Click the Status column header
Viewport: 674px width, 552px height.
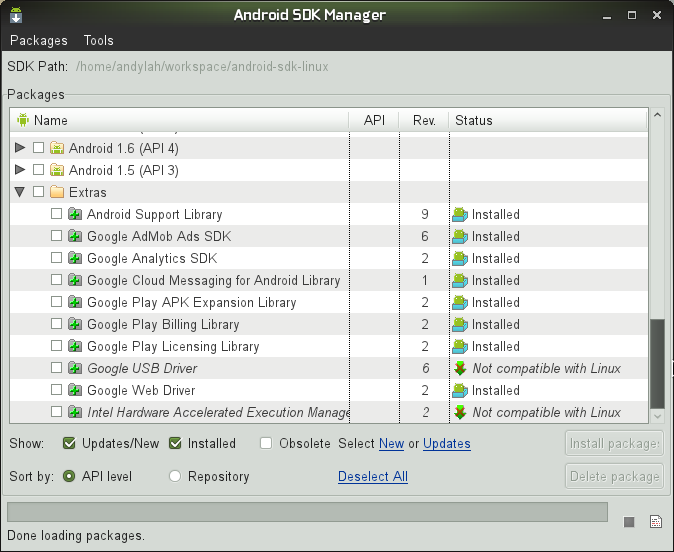point(548,120)
